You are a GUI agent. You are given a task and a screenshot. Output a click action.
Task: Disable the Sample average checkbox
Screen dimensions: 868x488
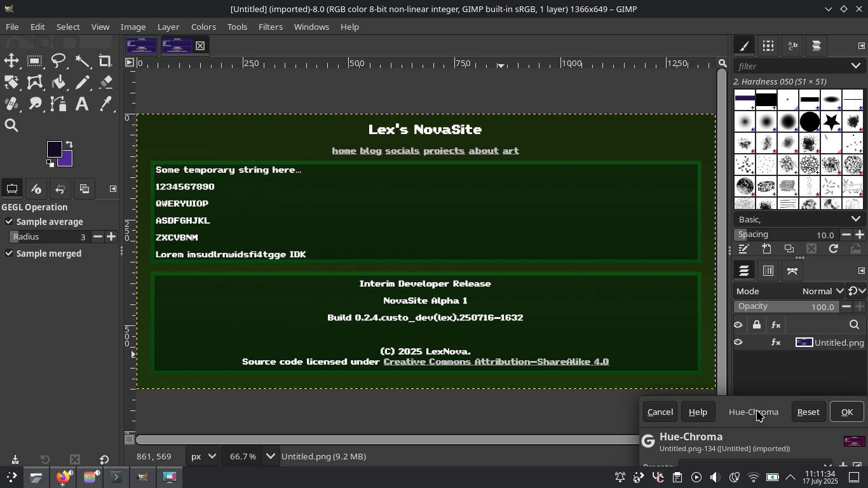point(9,222)
